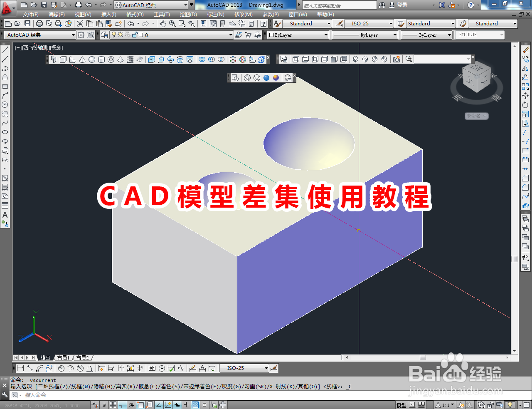The width and height of the screenshot is (532, 409).
Task: Select the Box solid primitive tool
Action: click(x=63, y=59)
